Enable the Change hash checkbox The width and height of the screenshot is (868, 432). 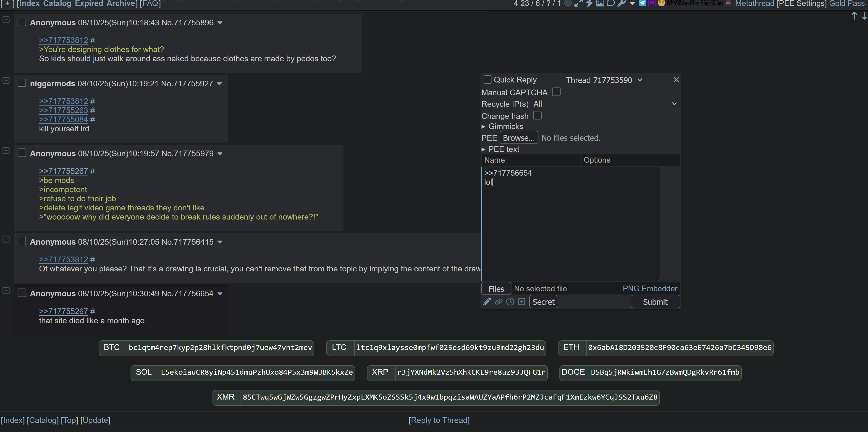pos(538,115)
